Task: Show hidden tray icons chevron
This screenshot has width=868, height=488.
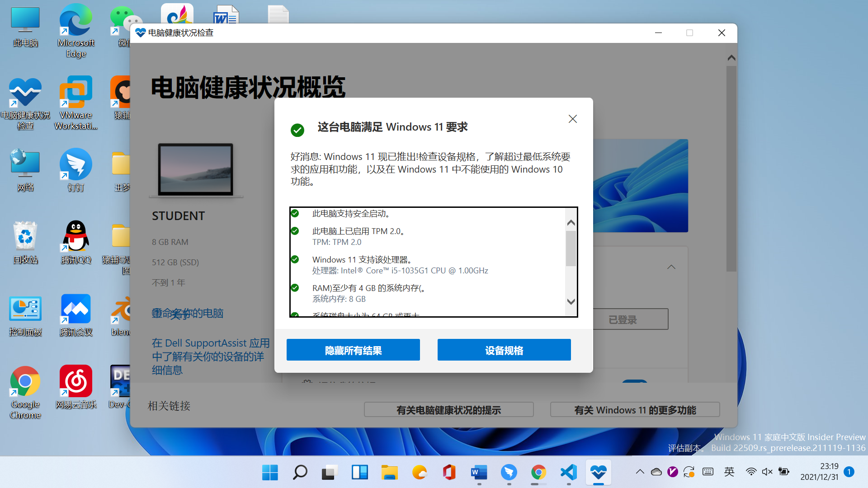Action: click(x=640, y=472)
